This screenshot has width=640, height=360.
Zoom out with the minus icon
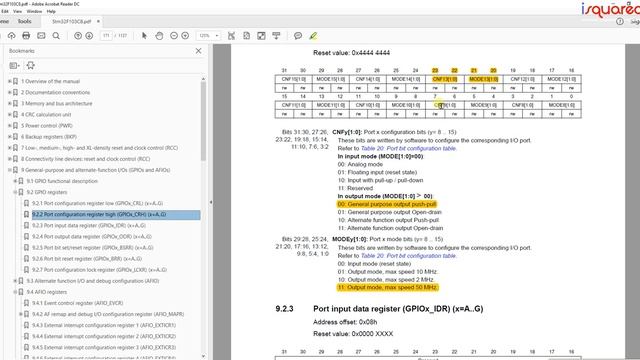click(174, 36)
